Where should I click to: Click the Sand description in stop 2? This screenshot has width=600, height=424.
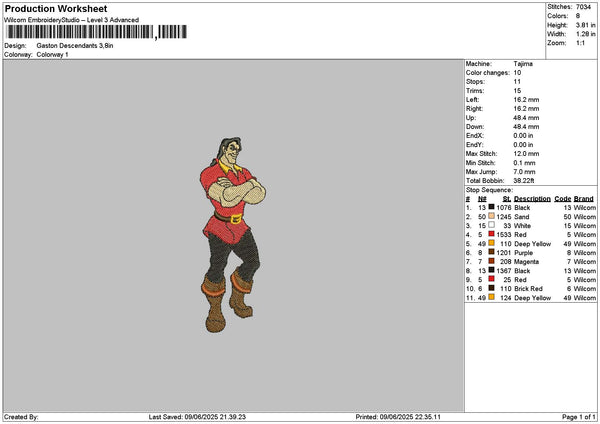click(x=522, y=217)
